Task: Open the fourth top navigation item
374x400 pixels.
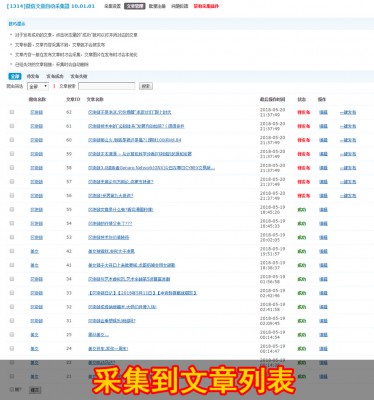Action: [x=180, y=6]
